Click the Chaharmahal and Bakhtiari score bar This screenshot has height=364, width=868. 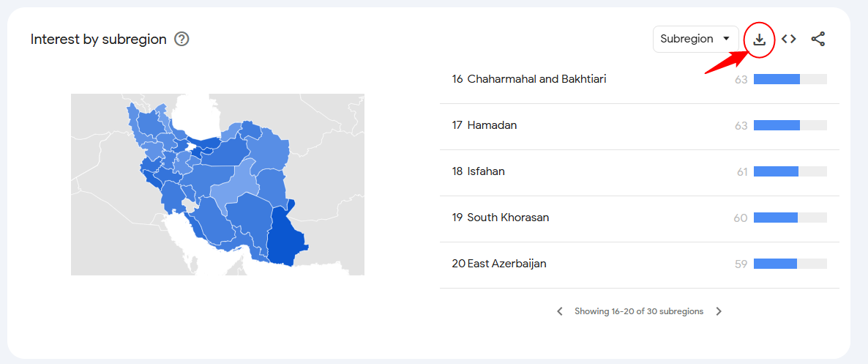[790, 79]
